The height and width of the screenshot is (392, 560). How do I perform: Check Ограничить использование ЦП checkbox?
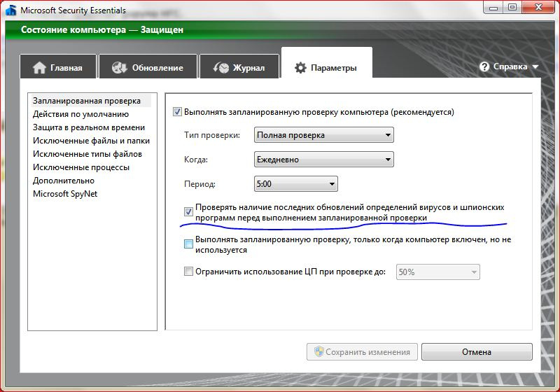pos(188,272)
